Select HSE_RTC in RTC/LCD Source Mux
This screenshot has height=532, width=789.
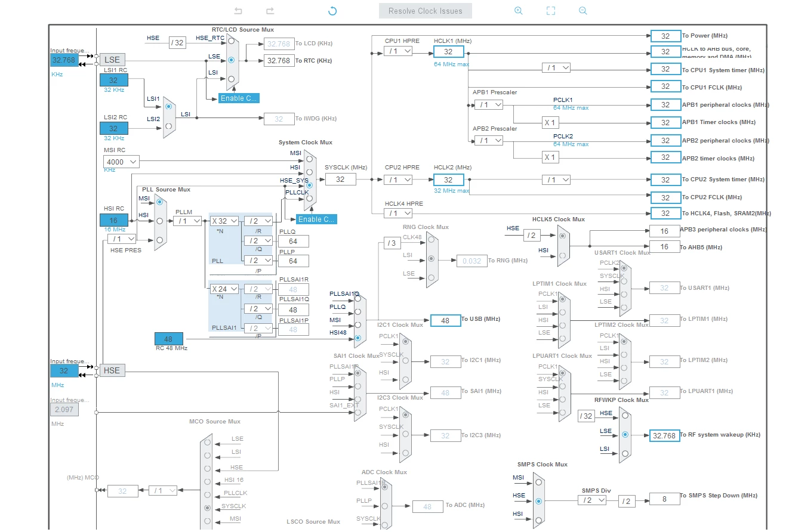click(x=231, y=42)
